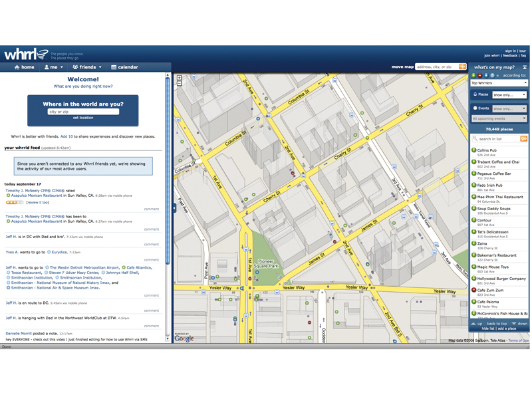Click the three-star rating bar
Screen dimensions: 532x399
tap(15, 203)
